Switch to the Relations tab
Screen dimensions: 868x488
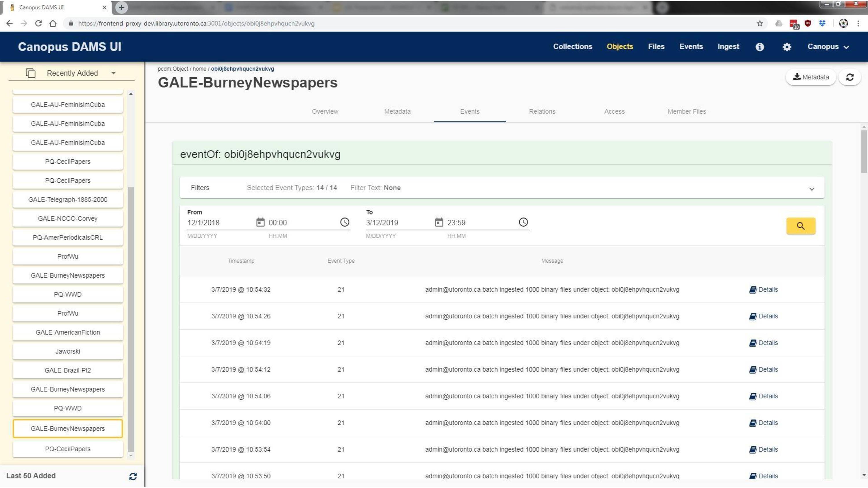coord(542,112)
